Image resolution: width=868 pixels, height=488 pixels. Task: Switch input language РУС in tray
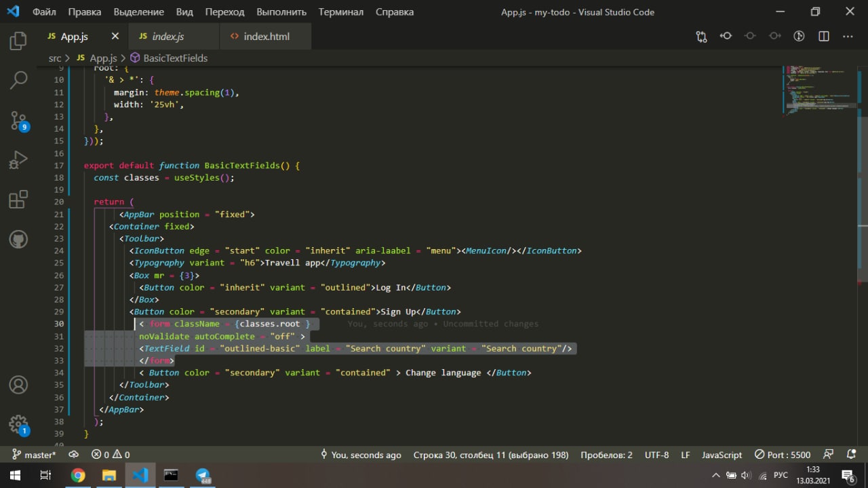(781, 475)
